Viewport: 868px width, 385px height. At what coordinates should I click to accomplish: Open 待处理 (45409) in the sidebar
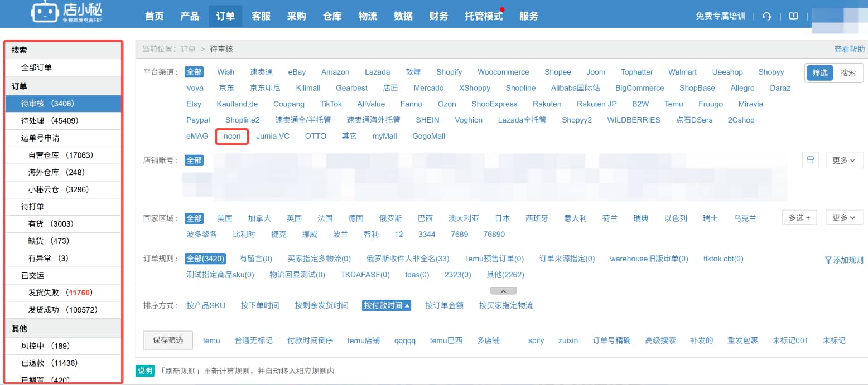click(x=63, y=121)
